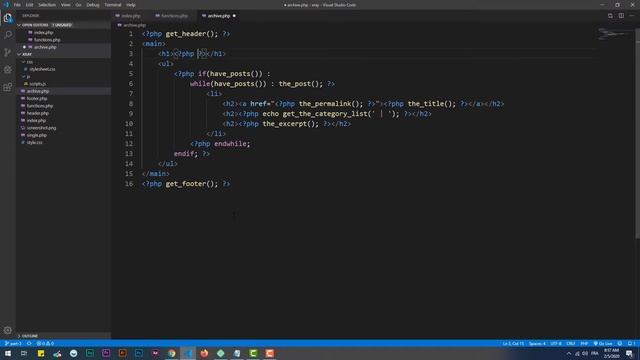Click the open changes icon near editor top
Viewport: 640px width, 360px height.
point(610,16)
